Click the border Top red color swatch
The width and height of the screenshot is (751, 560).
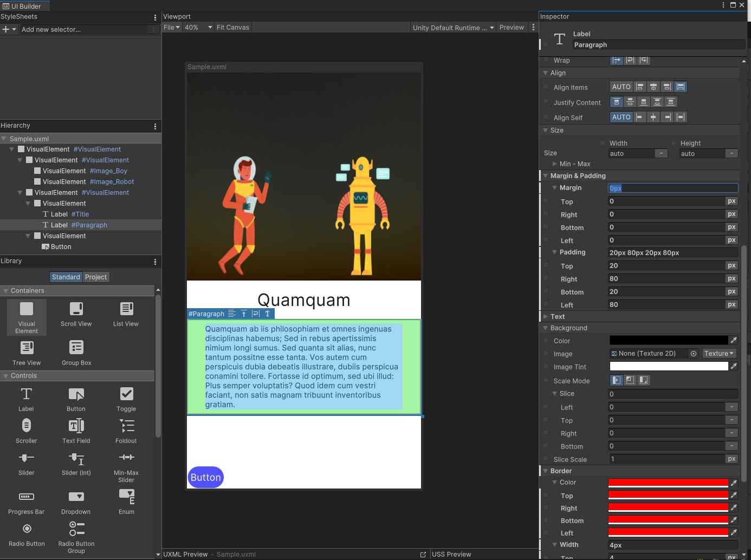pos(668,496)
